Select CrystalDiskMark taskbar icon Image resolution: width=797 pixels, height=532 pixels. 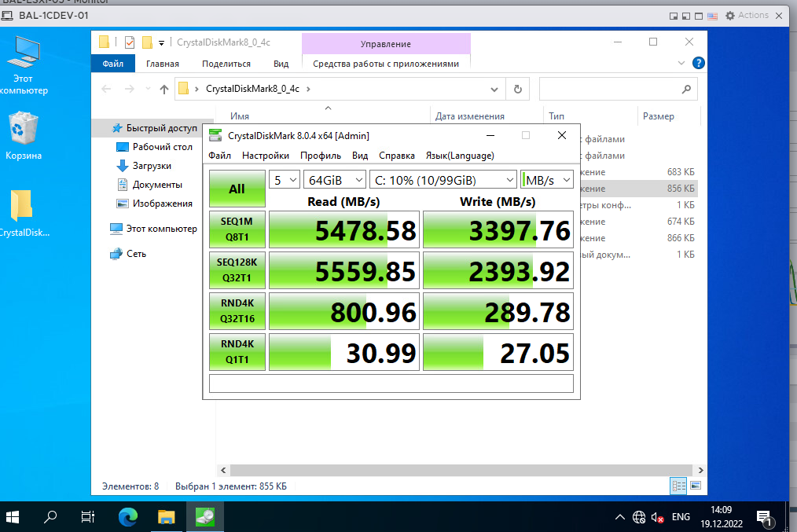205,517
